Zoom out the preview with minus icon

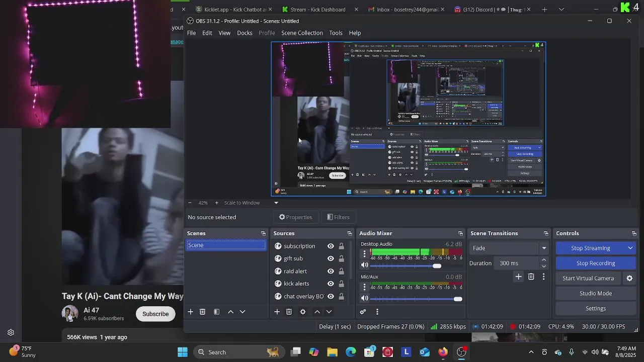(190, 203)
